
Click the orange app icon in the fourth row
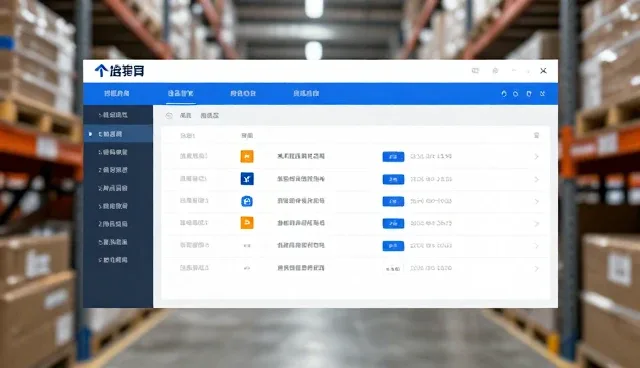pyautogui.click(x=247, y=223)
